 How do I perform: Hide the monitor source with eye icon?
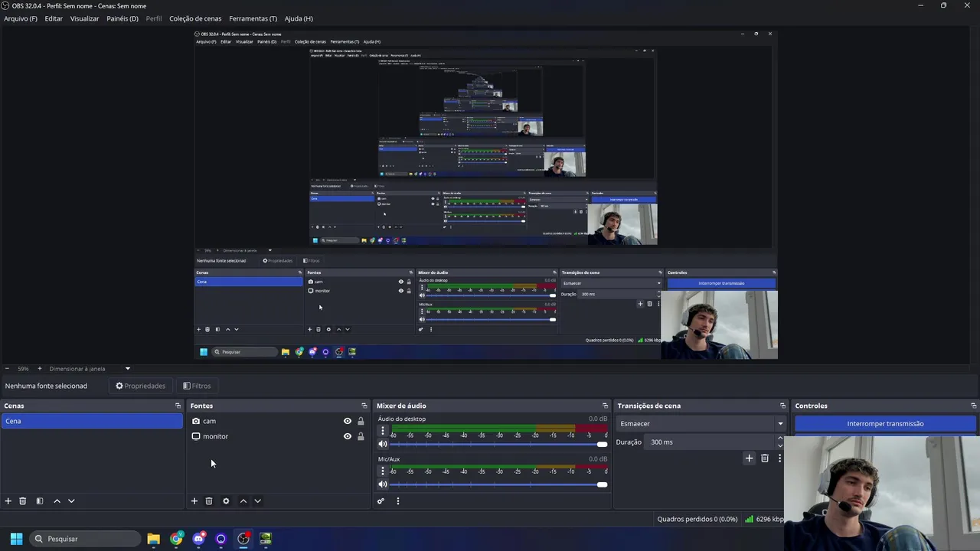pos(348,436)
